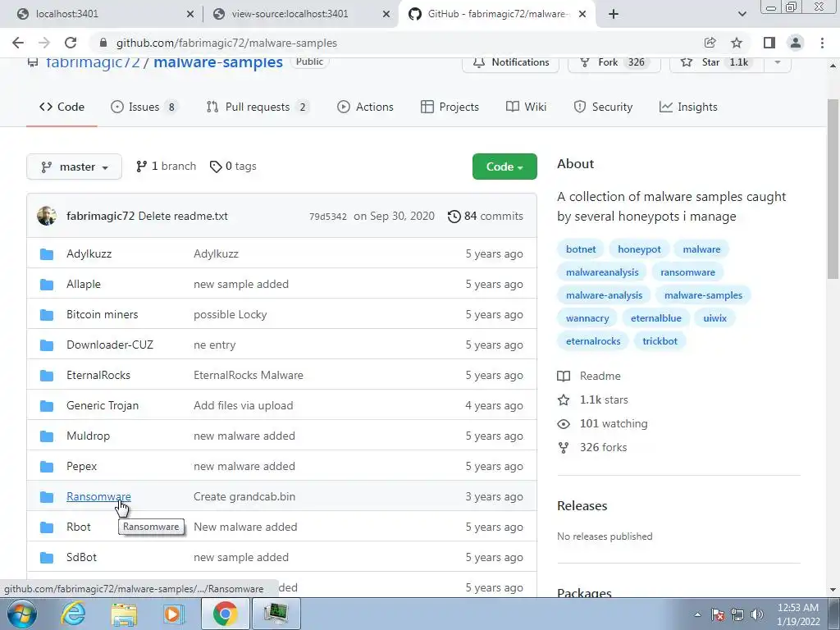The width and height of the screenshot is (840, 630).
Task: Open Windows Explorer from taskbar
Action: tap(124, 614)
